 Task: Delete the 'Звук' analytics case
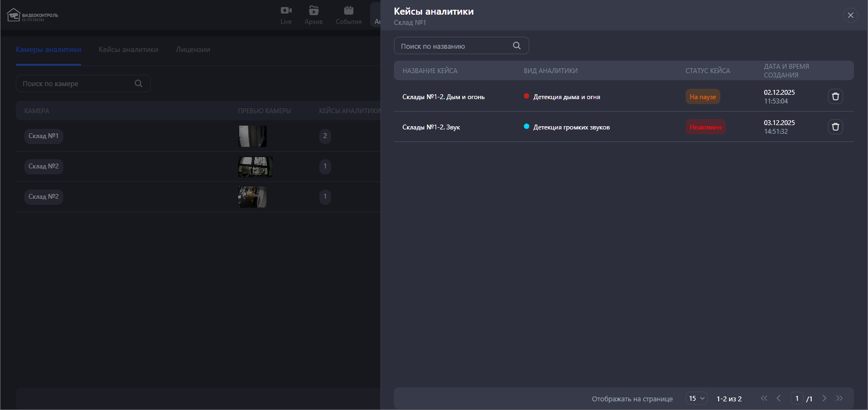click(835, 127)
